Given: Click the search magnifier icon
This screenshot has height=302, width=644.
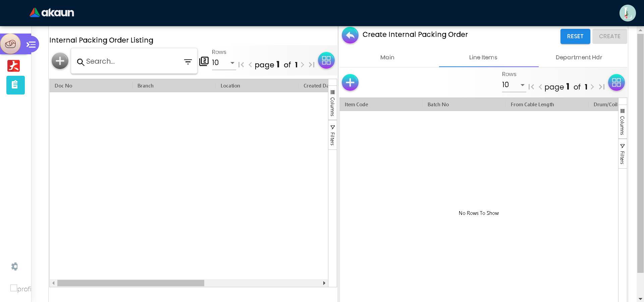Looking at the screenshot, I should [x=80, y=62].
